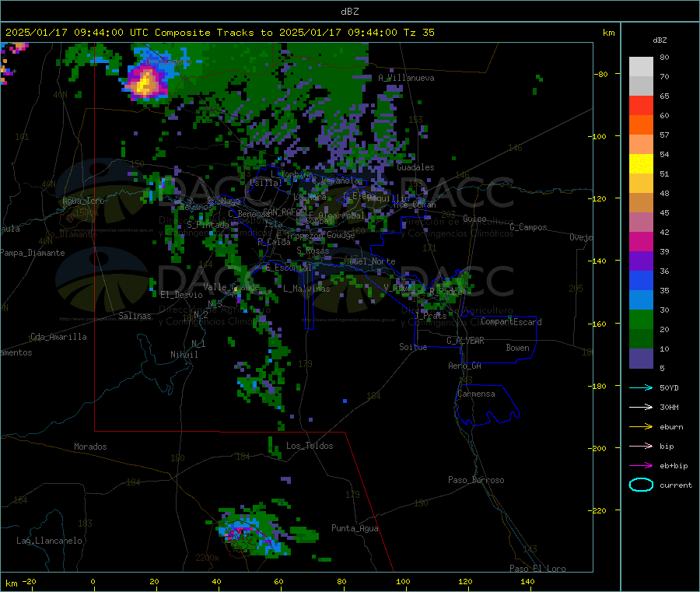Click the 'Nihuel_Norte' map label
Screen dimensions: 700x592
click(369, 261)
